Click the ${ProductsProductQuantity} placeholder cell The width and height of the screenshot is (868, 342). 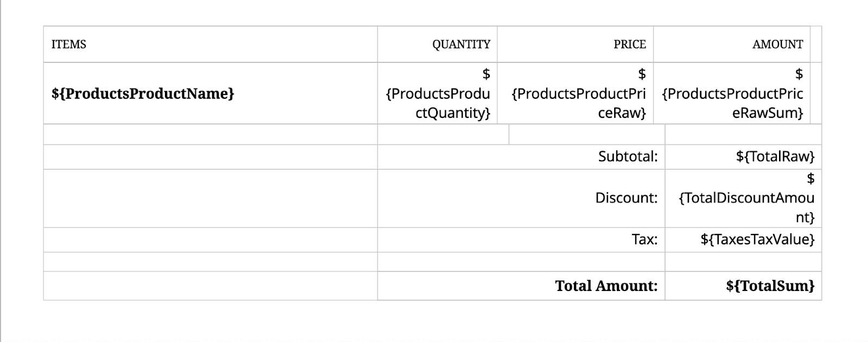438,93
